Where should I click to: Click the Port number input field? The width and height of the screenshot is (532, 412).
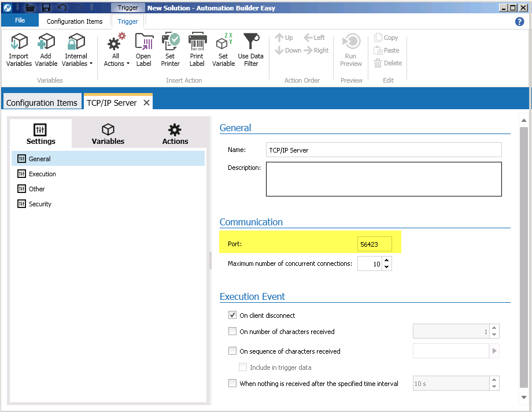(x=375, y=244)
